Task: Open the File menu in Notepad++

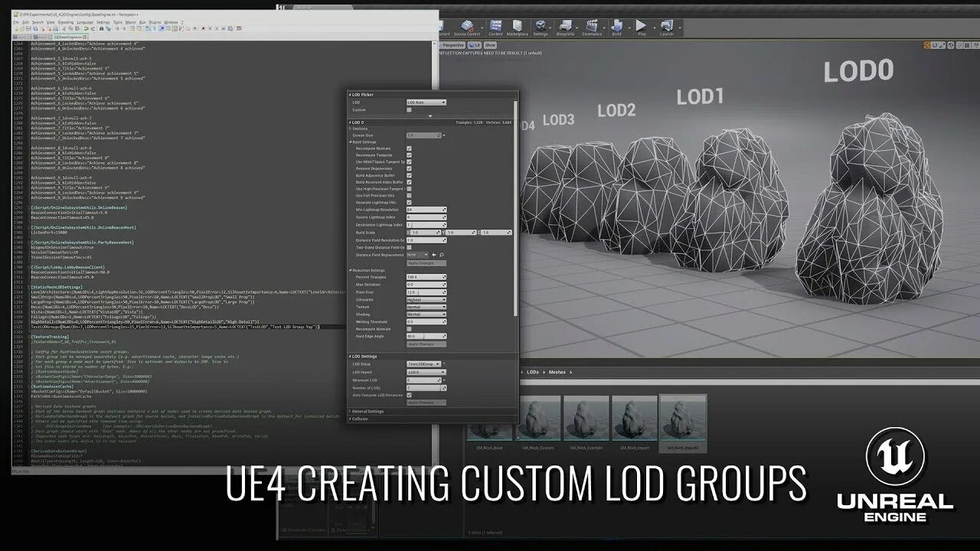Action: [x=17, y=22]
